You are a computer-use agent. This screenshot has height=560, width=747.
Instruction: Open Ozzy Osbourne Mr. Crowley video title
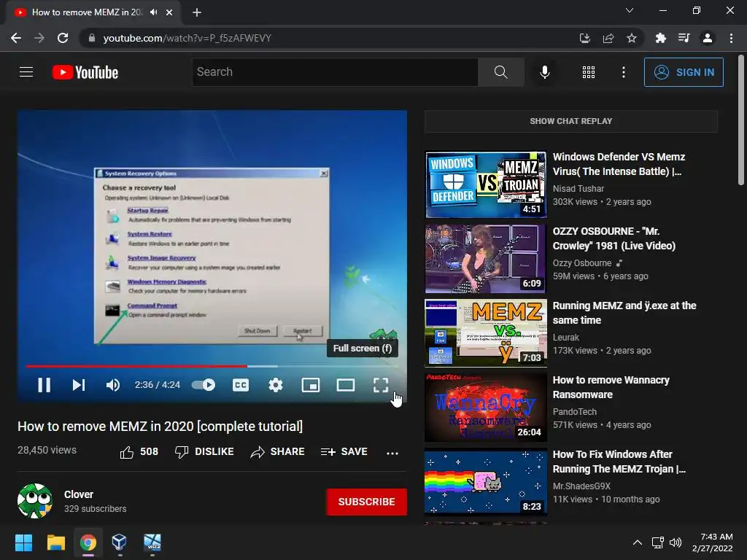[x=614, y=238]
